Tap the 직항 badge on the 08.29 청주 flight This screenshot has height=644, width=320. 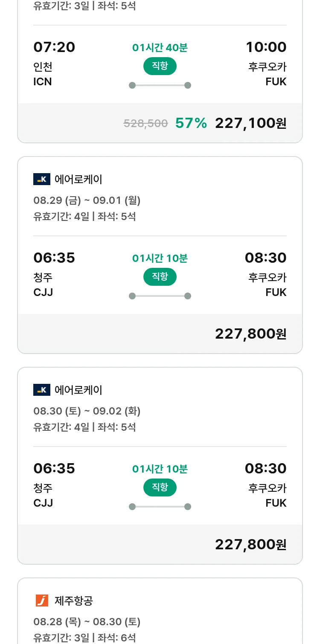click(x=160, y=277)
